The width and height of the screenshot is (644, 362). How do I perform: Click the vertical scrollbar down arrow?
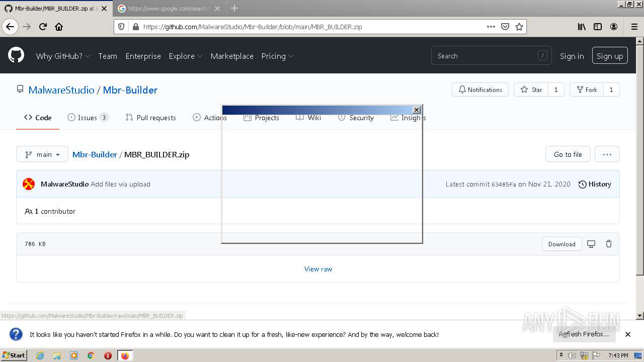click(640, 316)
